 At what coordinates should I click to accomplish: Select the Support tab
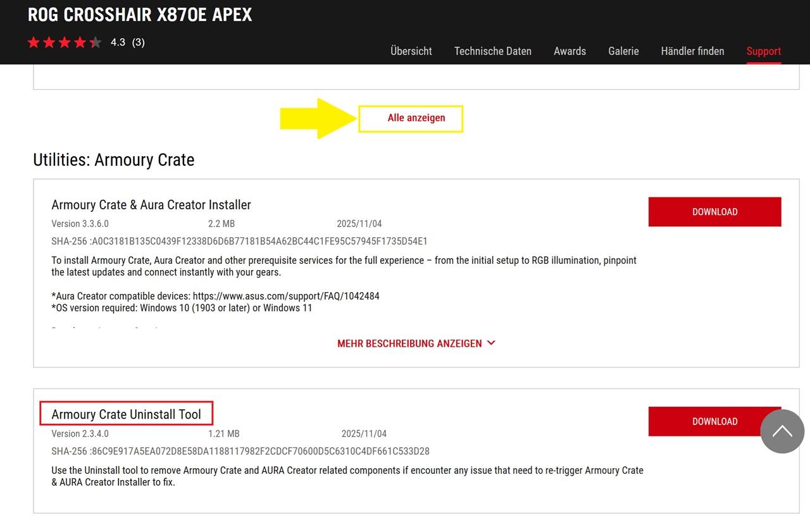pyautogui.click(x=764, y=51)
